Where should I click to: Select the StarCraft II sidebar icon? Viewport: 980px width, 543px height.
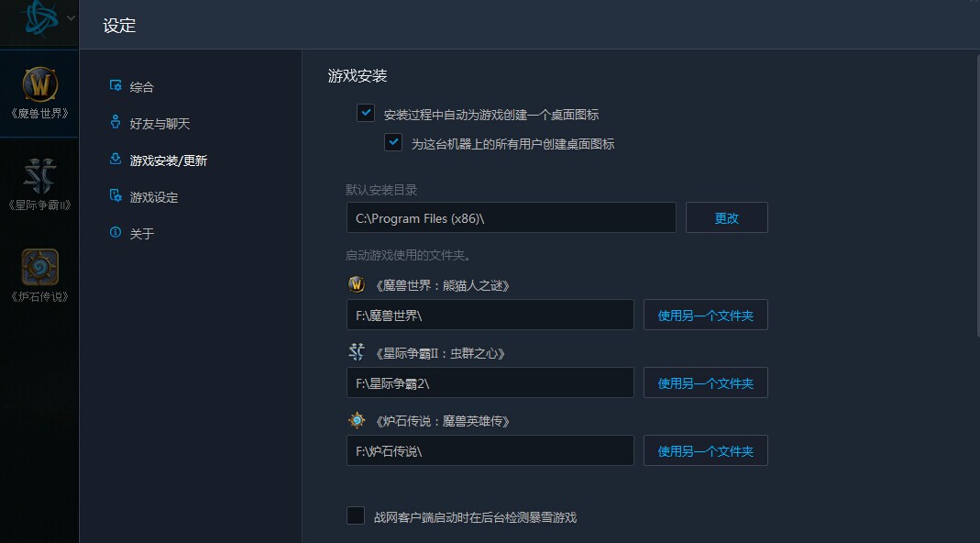[40, 176]
